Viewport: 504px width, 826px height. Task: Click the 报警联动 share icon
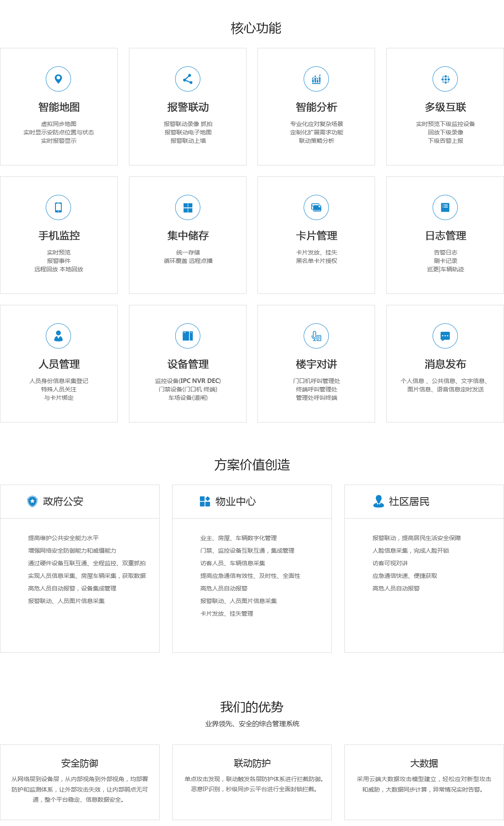pyautogui.click(x=188, y=79)
